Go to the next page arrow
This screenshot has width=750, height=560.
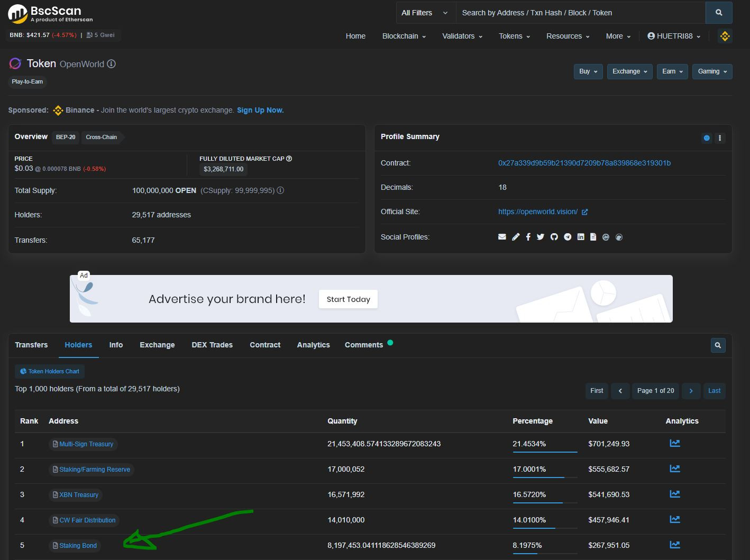[691, 391]
